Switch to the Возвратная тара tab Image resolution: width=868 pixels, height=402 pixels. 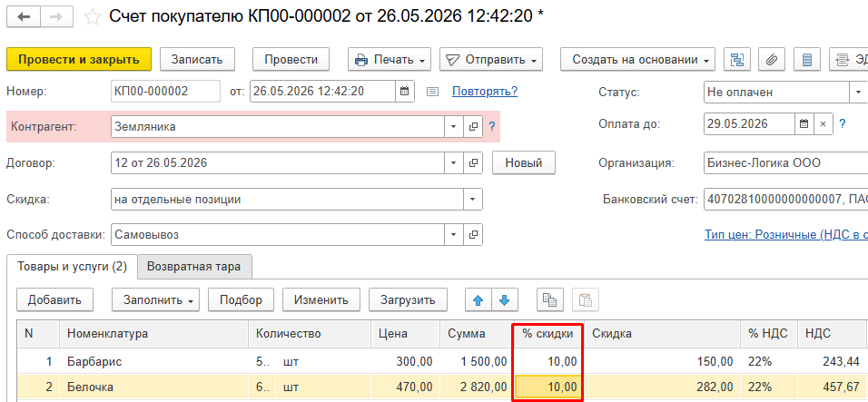193,267
